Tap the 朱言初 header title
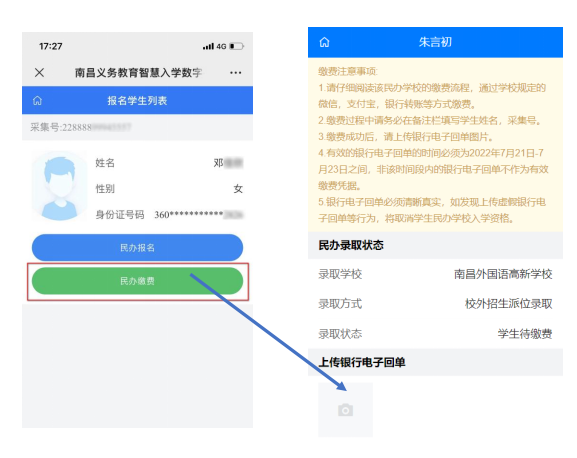Viewport: 577px width, 458px height. click(x=435, y=42)
